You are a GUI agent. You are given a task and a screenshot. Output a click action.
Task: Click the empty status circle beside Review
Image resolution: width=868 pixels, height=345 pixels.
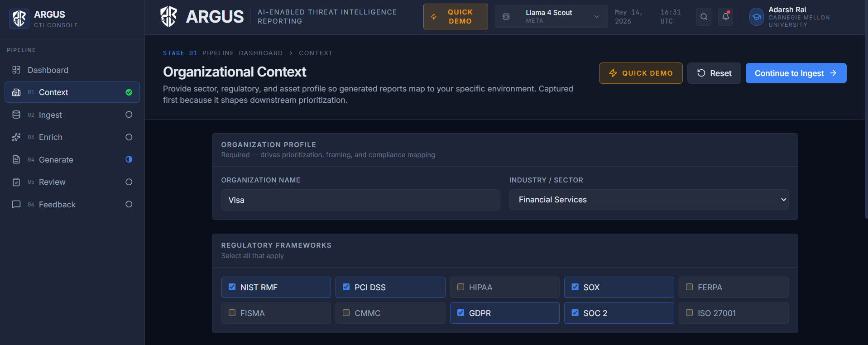[129, 182]
